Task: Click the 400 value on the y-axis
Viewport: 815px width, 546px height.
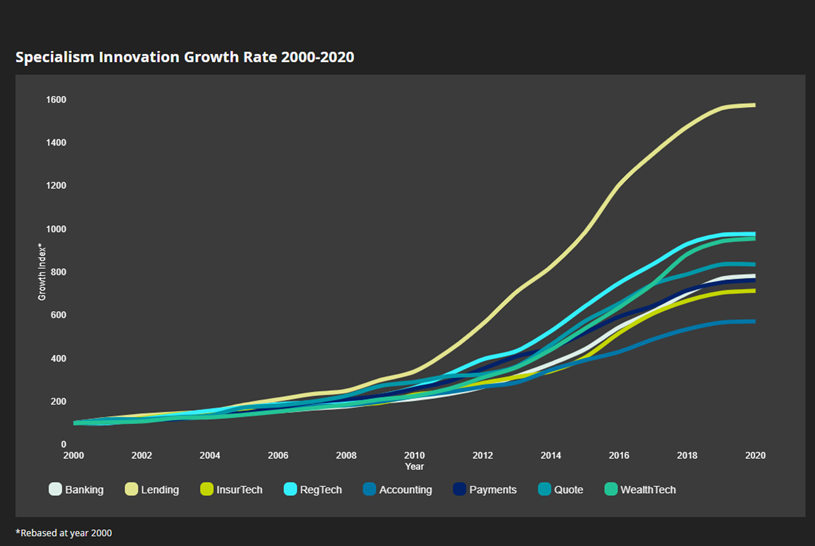Action: point(58,359)
